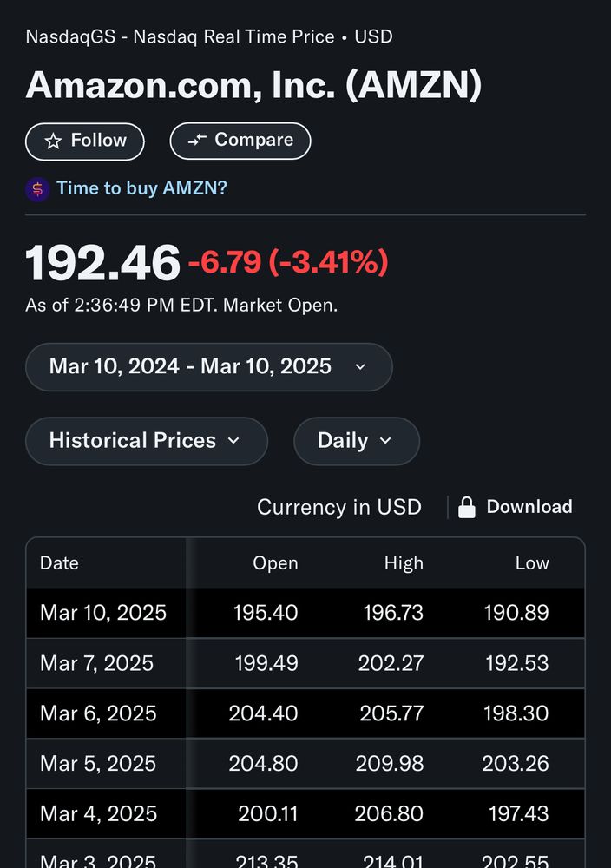The image size is (611, 868).
Task: Click the purple dollar sign icon
Action: click(x=37, y=188)
